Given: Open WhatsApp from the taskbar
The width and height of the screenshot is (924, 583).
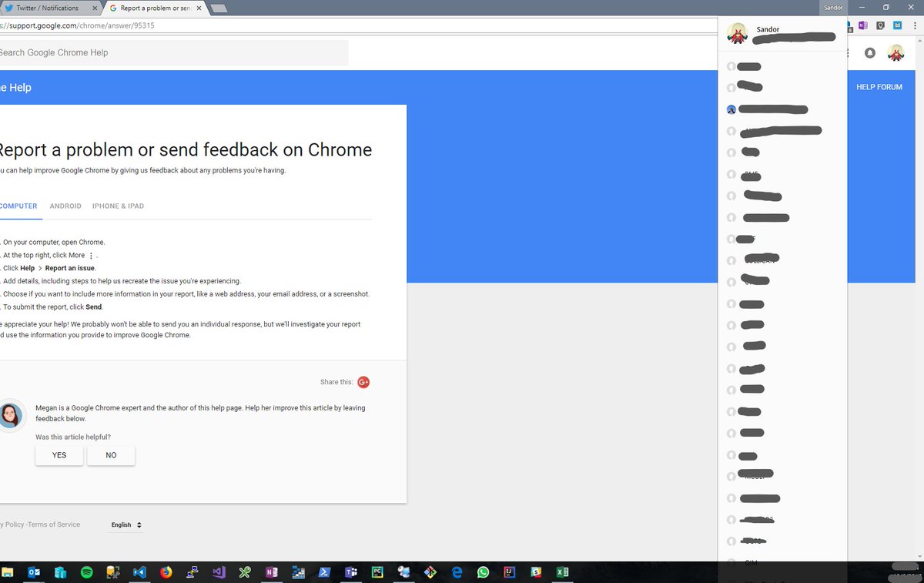Looking at the screenshot, I should [483, 572].
